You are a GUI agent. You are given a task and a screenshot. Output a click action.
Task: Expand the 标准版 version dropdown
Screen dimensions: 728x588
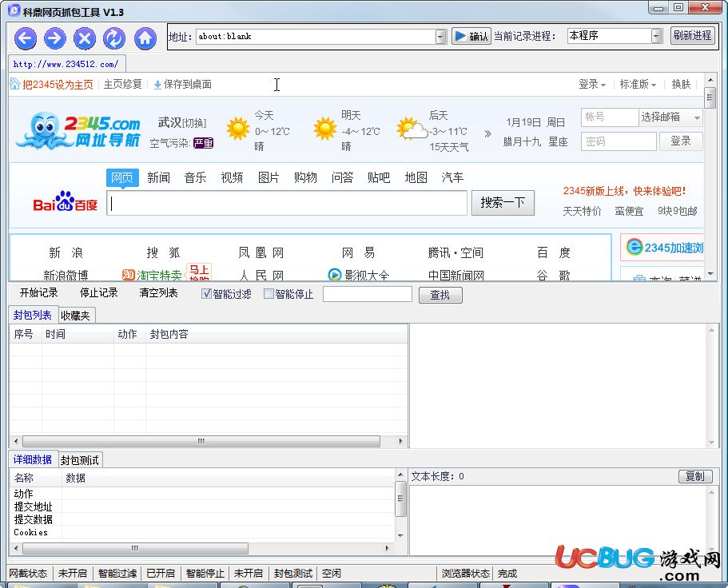coord(638,84)
